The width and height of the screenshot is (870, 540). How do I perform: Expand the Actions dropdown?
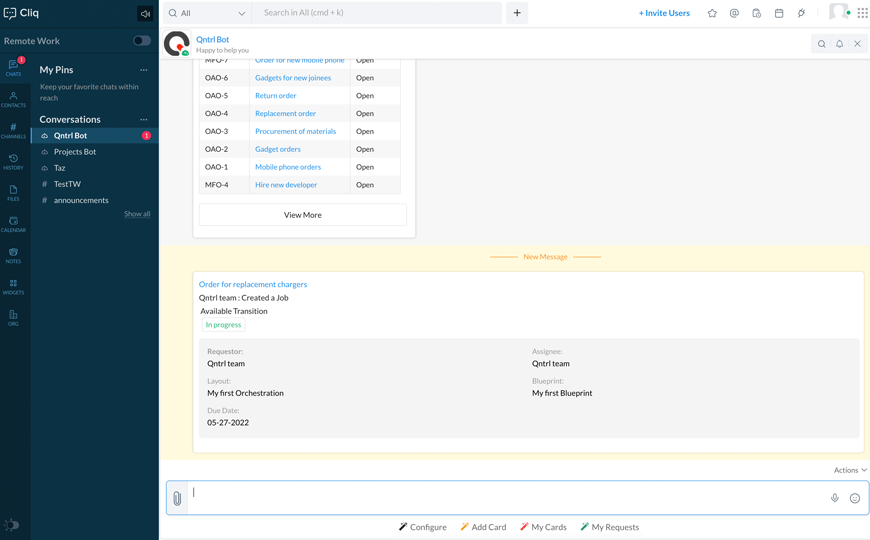850,470
